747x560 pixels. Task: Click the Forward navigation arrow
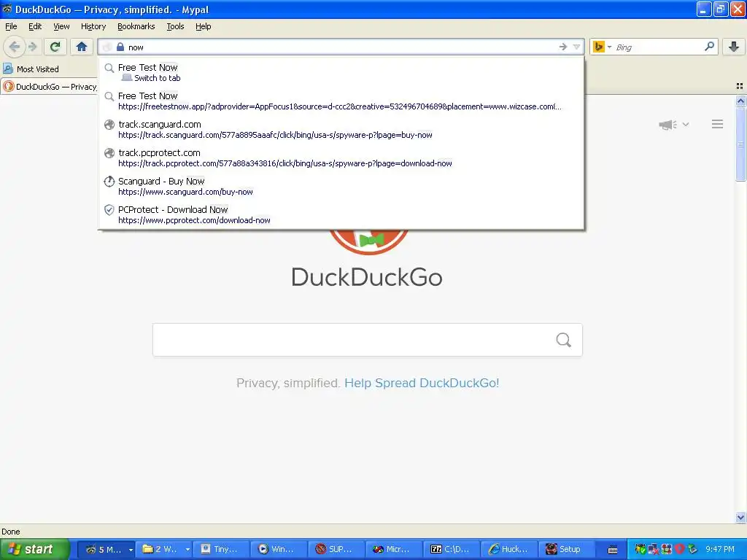[32, 47]
